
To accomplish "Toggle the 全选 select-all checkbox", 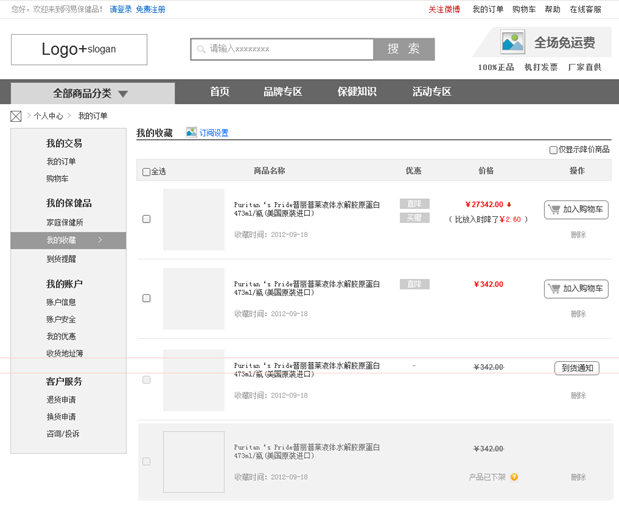I will pyautogui.click(x=146, y=172).
